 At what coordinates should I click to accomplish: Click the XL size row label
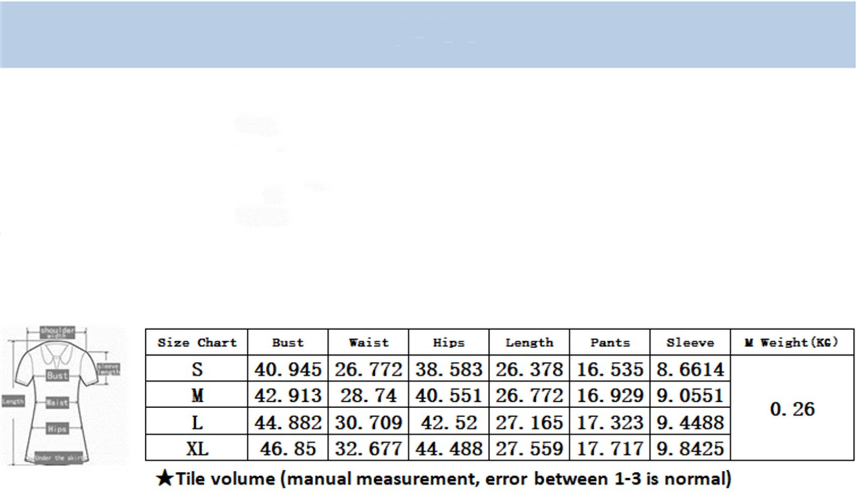click(197, 449)
